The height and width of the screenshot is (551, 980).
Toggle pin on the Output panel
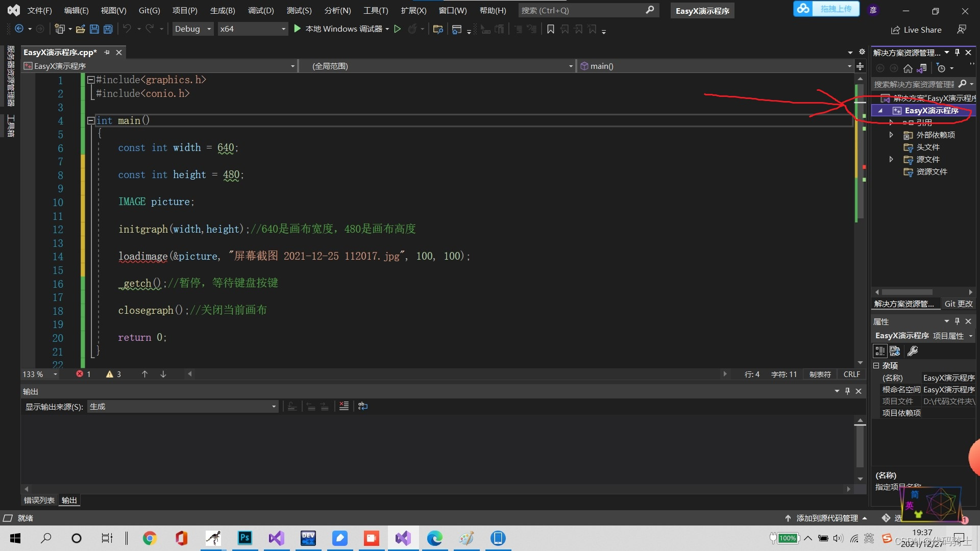pyautogui.click(x=847, y=391)
